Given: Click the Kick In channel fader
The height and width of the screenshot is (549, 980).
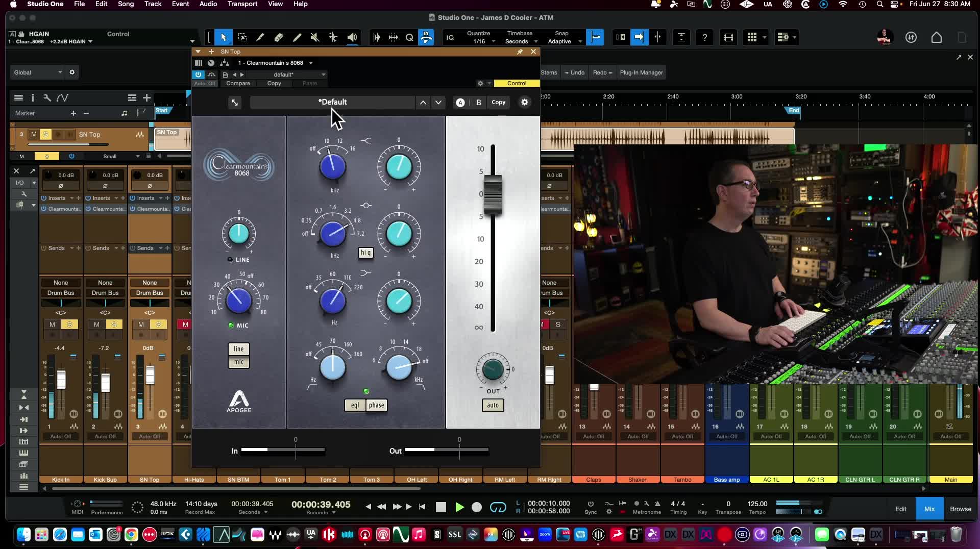Looking at the screenshot, I should coord(61,380).
